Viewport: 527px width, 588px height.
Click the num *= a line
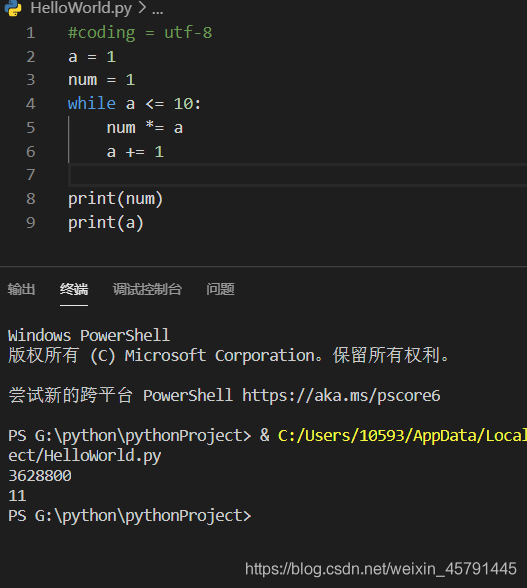tap(145, 128)
